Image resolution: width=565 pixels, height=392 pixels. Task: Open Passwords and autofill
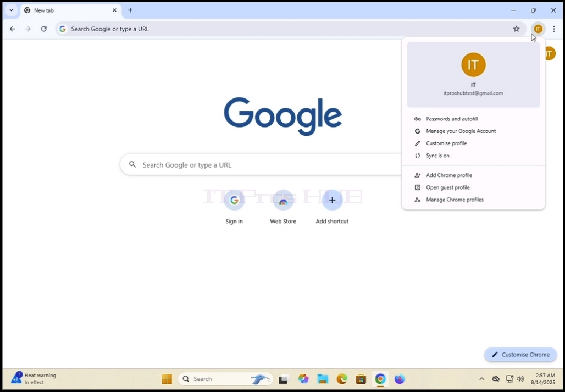click(x=473, y=119)
